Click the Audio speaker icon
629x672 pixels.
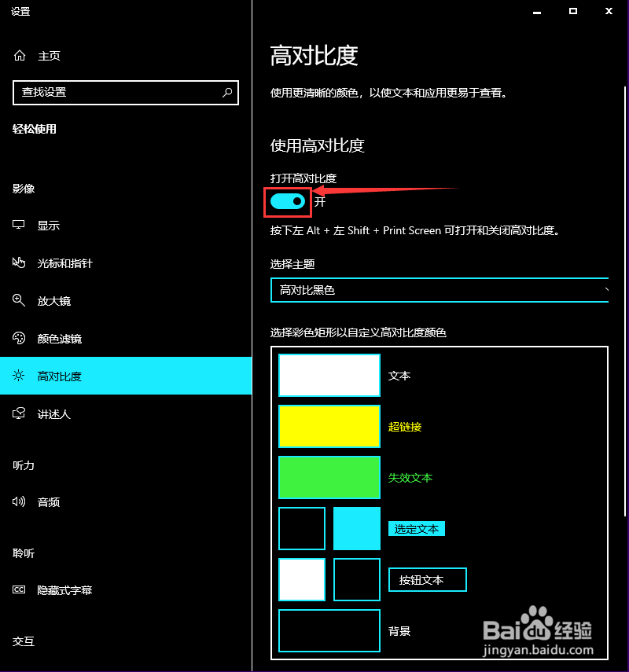pos(18,501)
